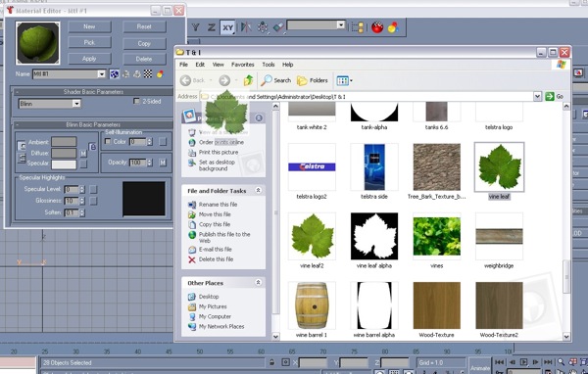Click Reset button in Material Editor

[144, 26]
